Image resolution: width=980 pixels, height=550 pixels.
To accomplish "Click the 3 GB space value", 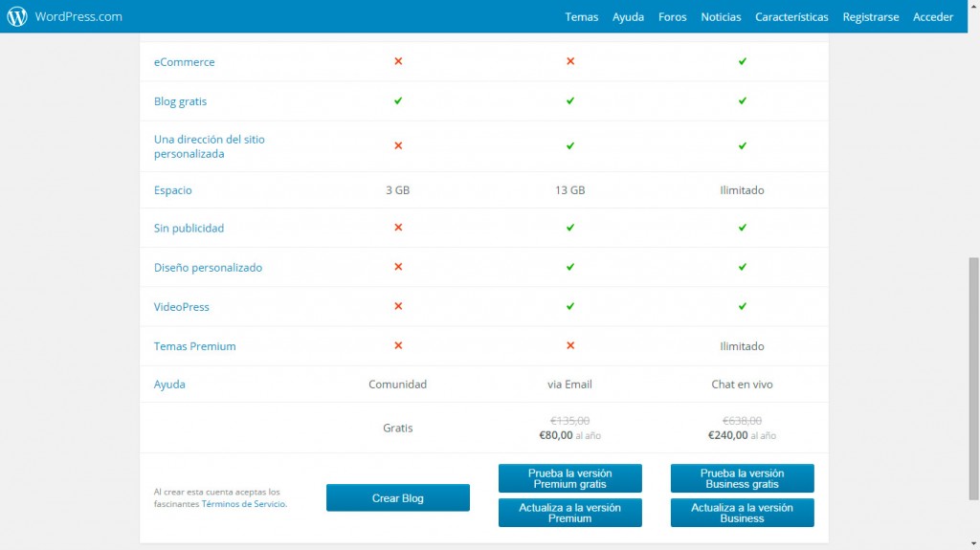I will coord(397,190).
